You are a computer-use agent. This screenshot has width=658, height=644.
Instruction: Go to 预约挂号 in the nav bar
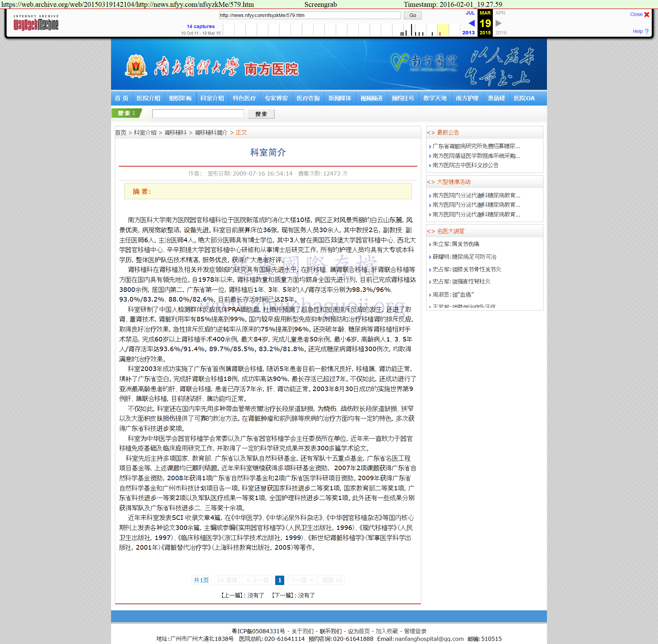click(x=403, y=98)
